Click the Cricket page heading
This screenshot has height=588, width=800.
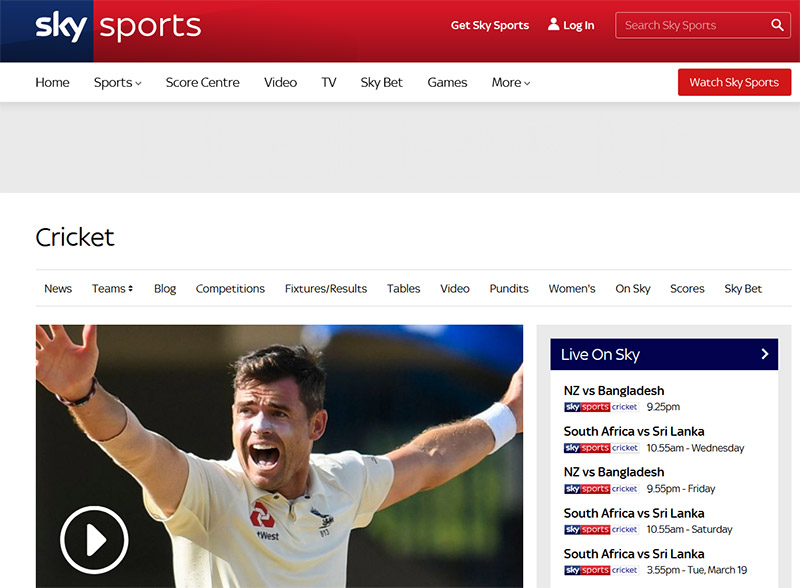click(75, 237)
